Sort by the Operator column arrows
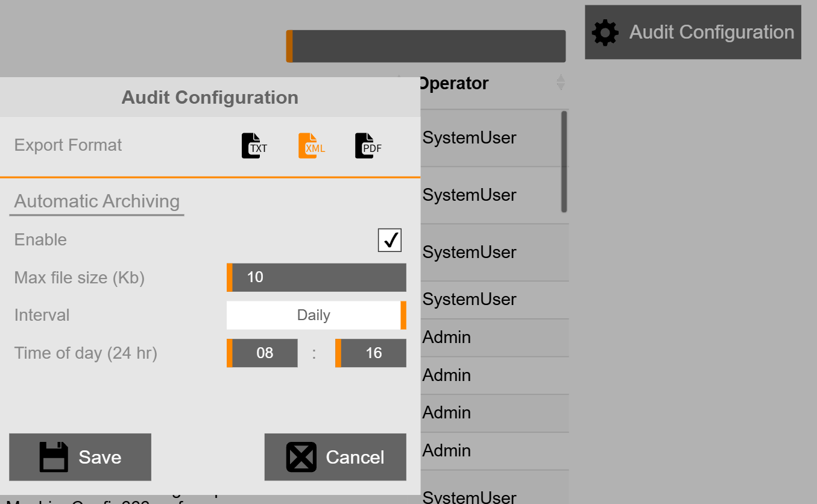Screen dimensions: 817x504 click(x=561, y=83)
